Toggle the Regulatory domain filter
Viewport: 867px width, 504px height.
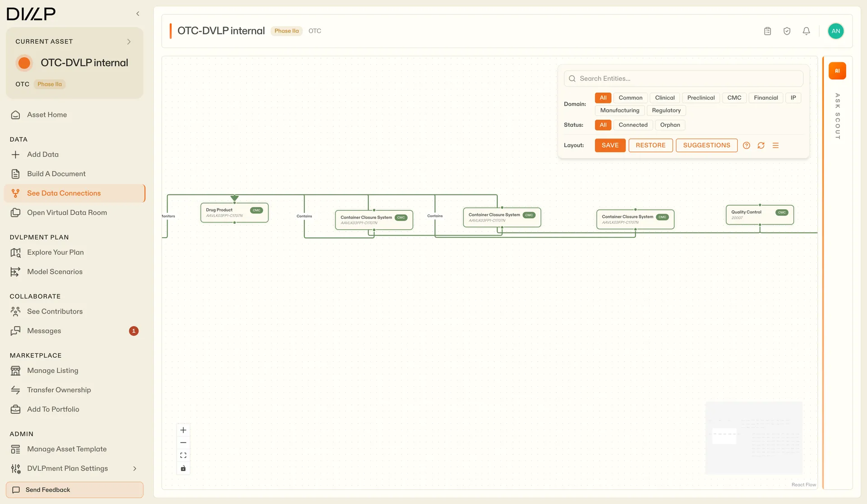click(x=666, y=111)
